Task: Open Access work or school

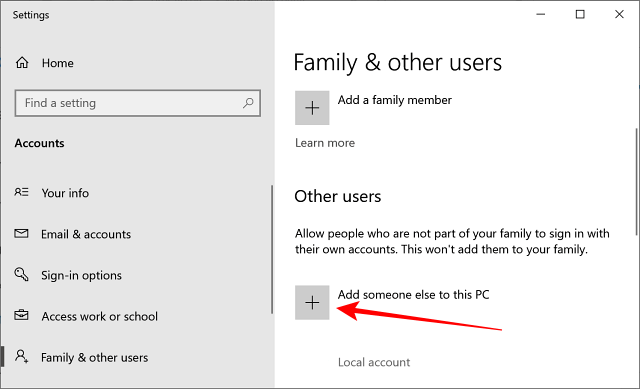Action: point(99,316)
